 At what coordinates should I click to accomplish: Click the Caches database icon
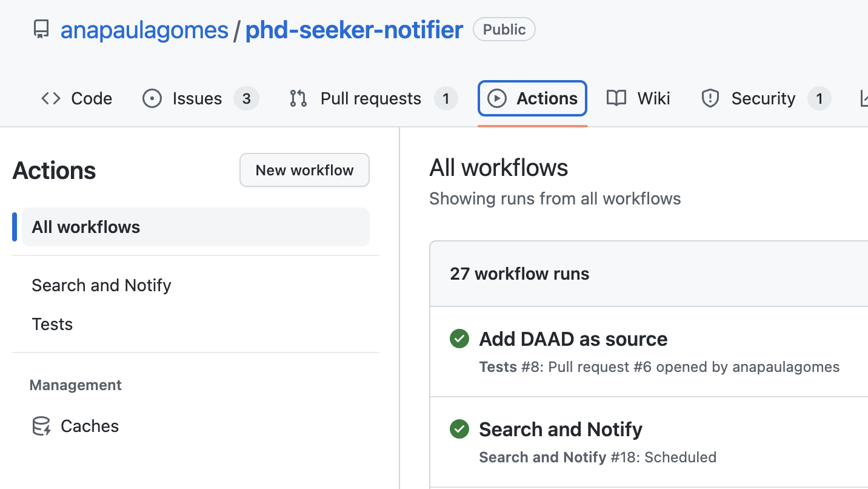pos(41,426)
